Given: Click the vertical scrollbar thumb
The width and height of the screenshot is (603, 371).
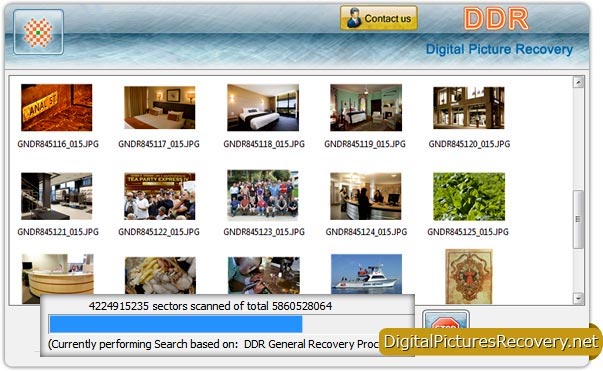Looking at the screenshot, I should pyautogui.click(x=578, y=219).
